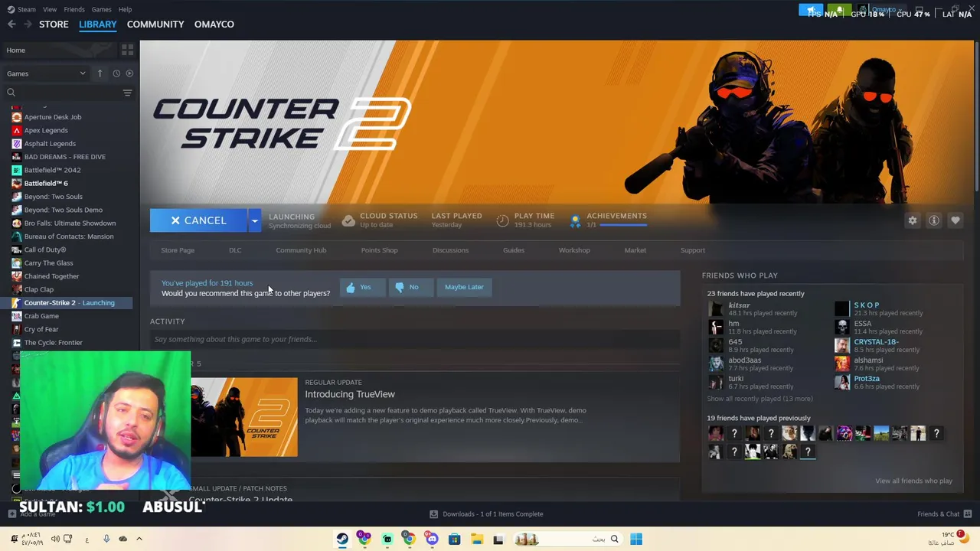Expand hidden system tray icons chevron
The image size is (980, 551).
(139, 539)
